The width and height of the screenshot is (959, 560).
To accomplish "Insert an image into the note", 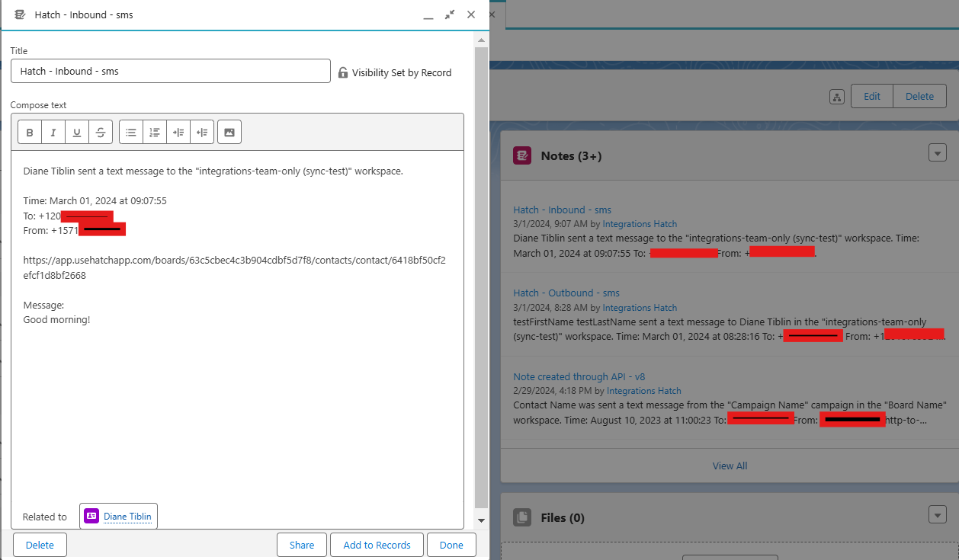I will (229, 133).
